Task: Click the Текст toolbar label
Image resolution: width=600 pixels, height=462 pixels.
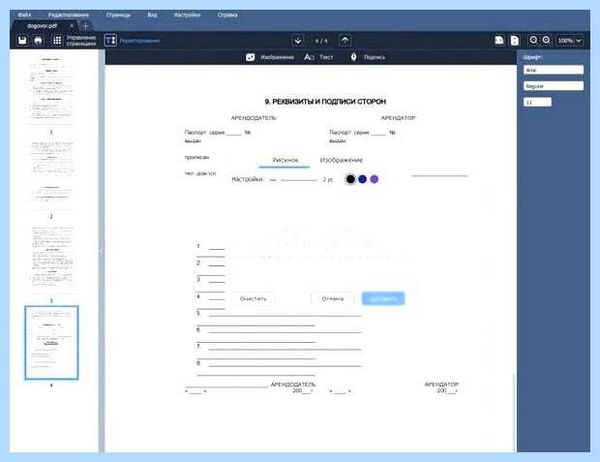Action: (x=326, y=57)
